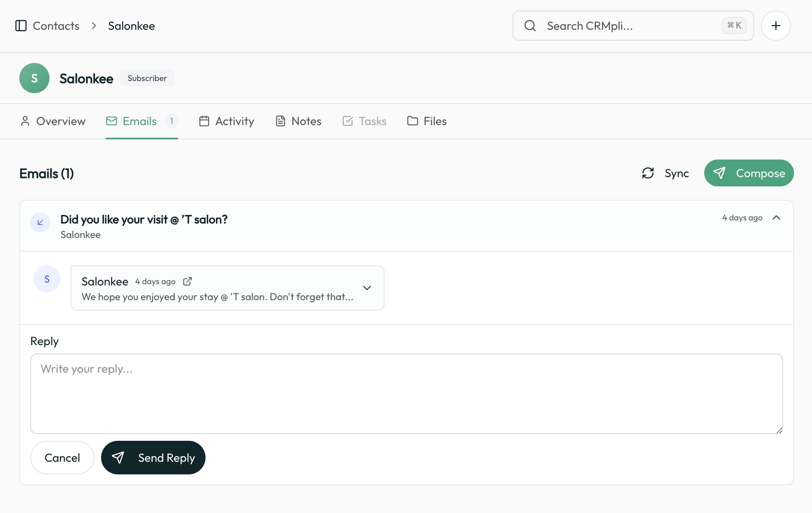The width and height of the screenshot is (812, 513).
Task: Switch to the Overview tab
Action: pyautogui.click(x=53, y=121)
